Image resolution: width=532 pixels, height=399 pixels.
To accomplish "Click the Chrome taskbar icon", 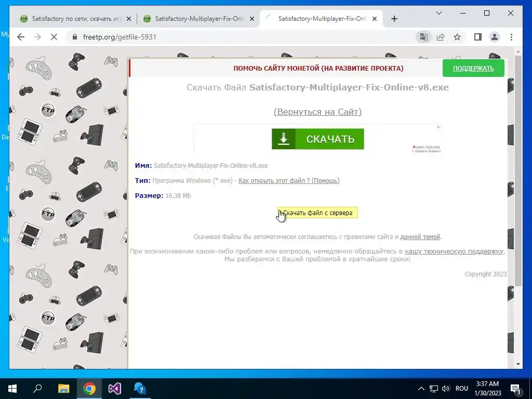I will 89,389.
